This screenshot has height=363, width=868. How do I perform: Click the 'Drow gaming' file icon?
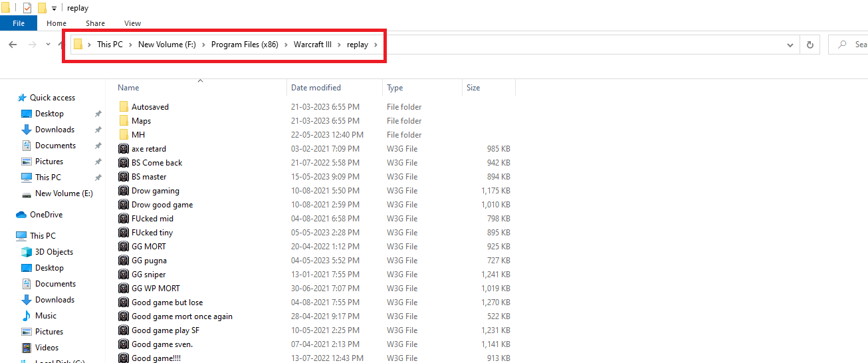point(124,191)
